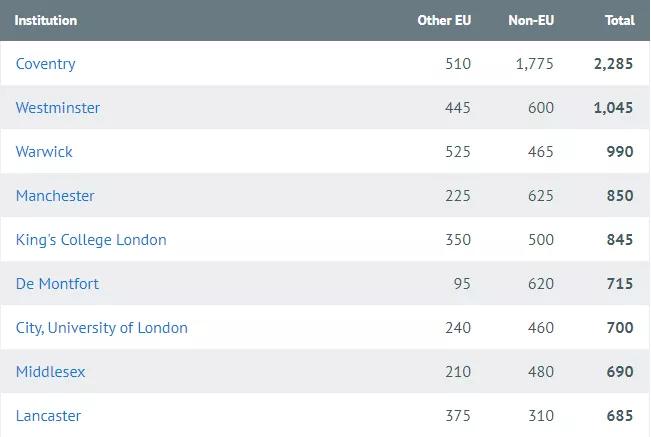The width and height of the screenshot is (651, 437).
Task: Sort by the Institution column header
Action: click(x=46, y=20)
